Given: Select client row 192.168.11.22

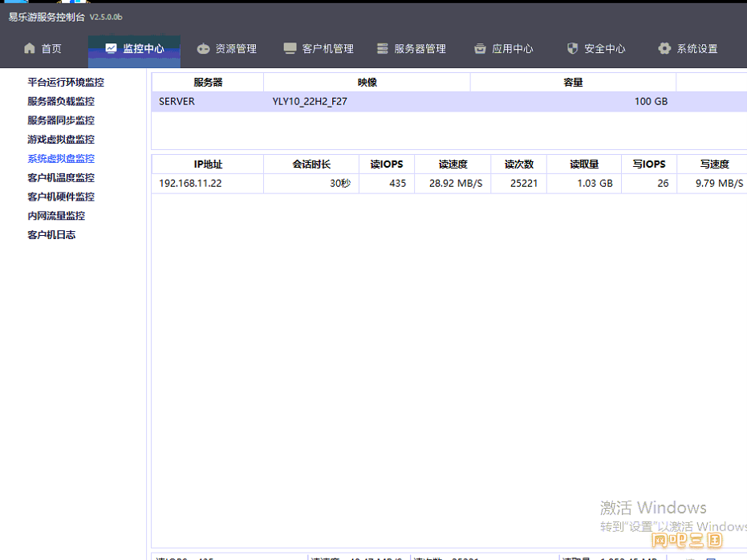Looking at the screenshot, I should 190,184.
